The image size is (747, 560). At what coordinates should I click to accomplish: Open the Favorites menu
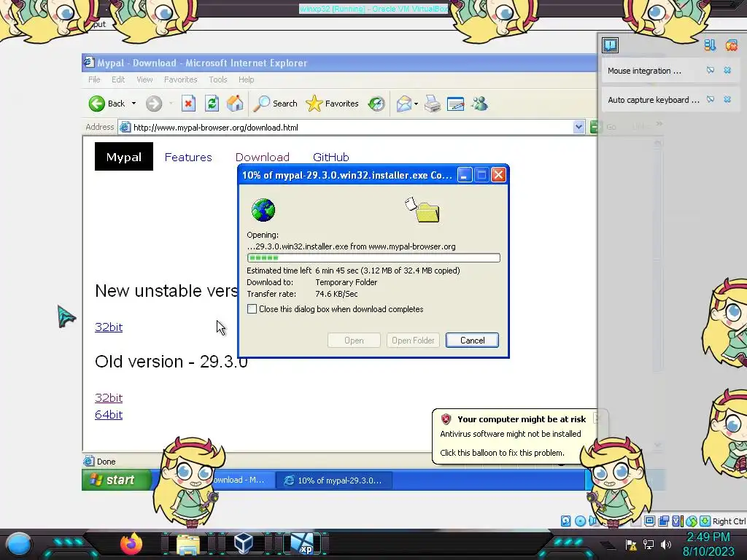tap(181, 79)
